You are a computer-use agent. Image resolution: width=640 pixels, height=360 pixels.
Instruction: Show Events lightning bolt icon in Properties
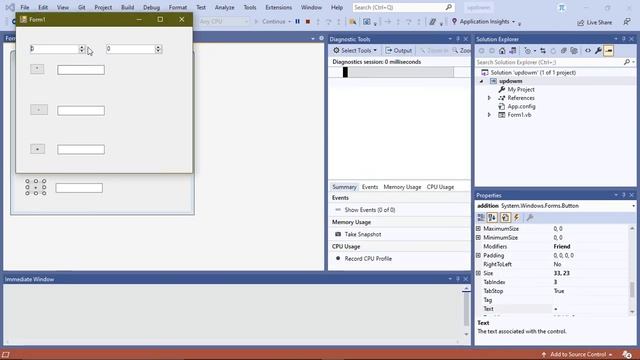516,218
